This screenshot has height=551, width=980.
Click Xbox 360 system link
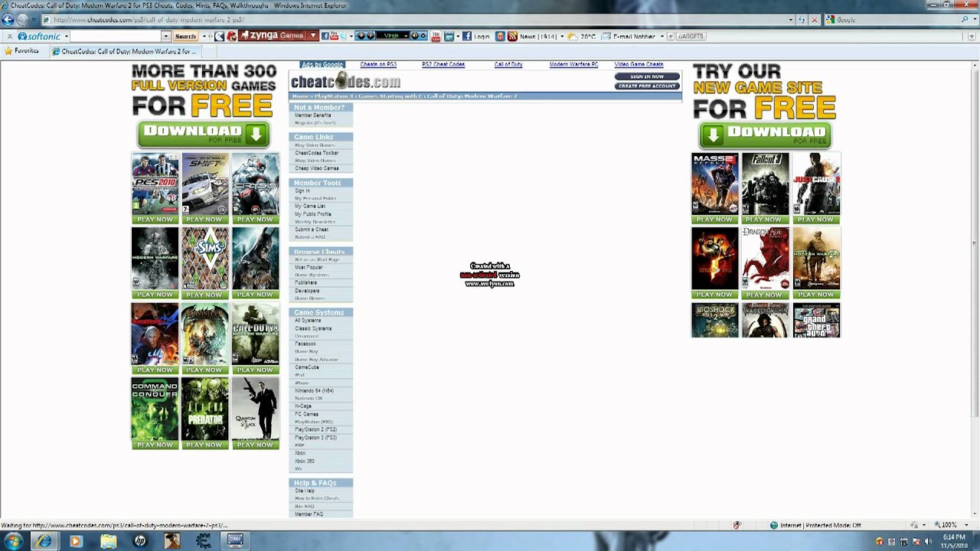(305, 461)
